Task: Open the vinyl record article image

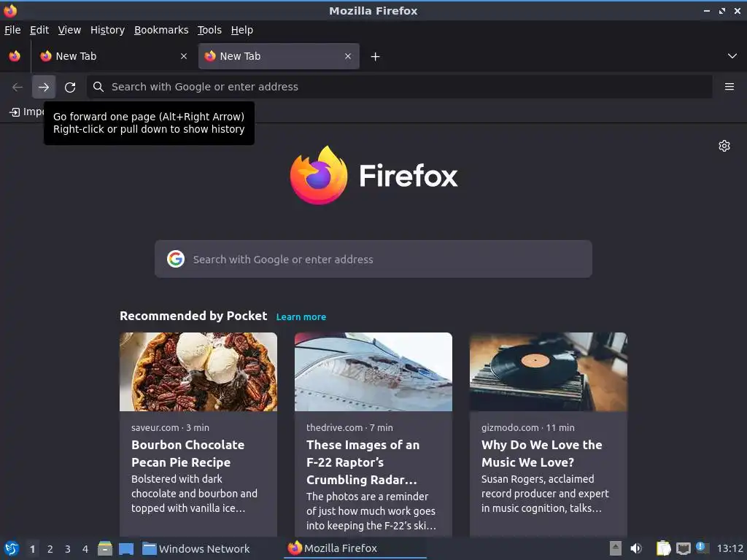Action: click(x=549, y=372)
